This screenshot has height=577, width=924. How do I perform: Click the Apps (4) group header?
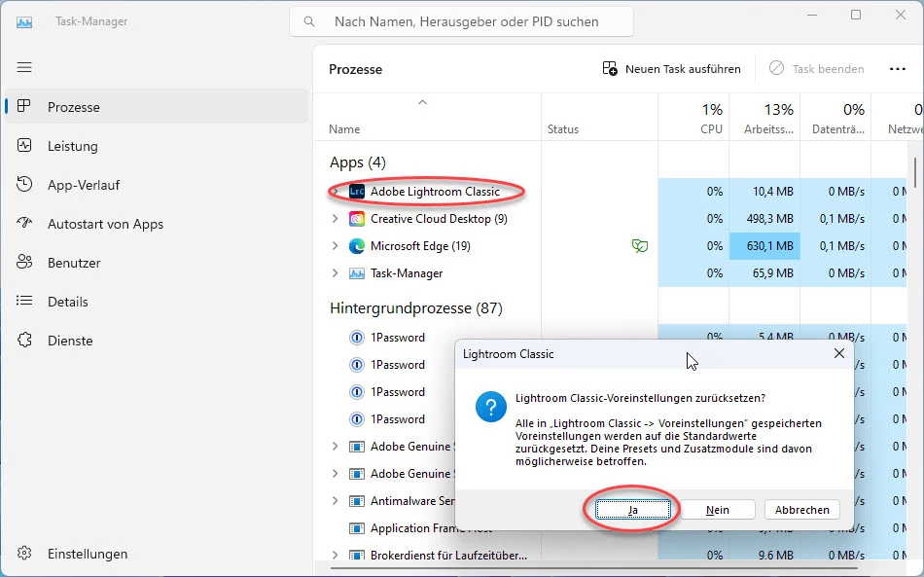[x=357, y=162]
